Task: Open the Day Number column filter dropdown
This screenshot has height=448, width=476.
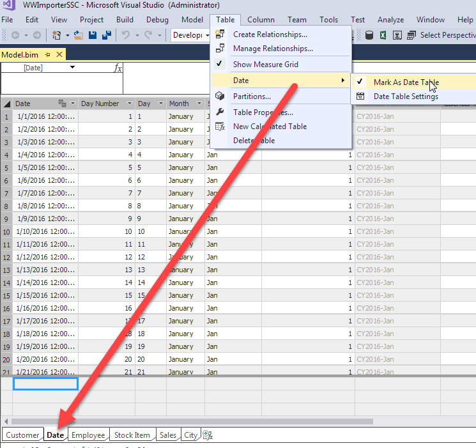Action: 129,104
